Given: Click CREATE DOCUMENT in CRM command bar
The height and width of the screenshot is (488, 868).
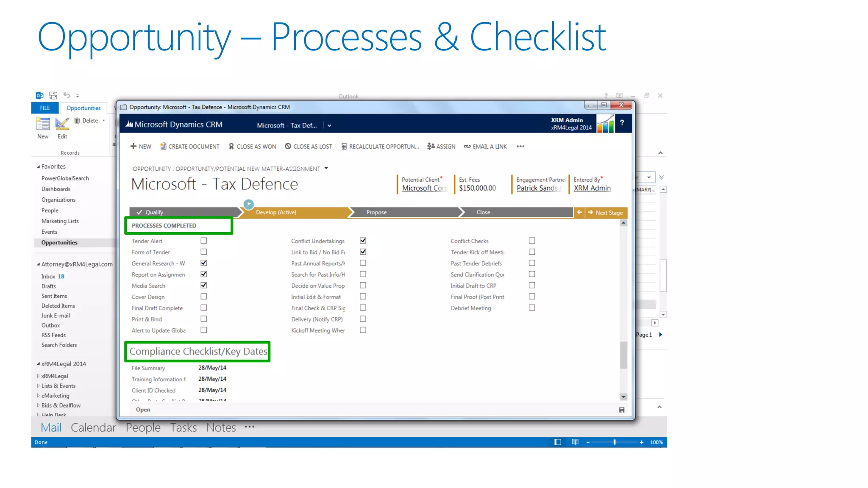Looking at the screenshot, I should click(x=190, y=147).
